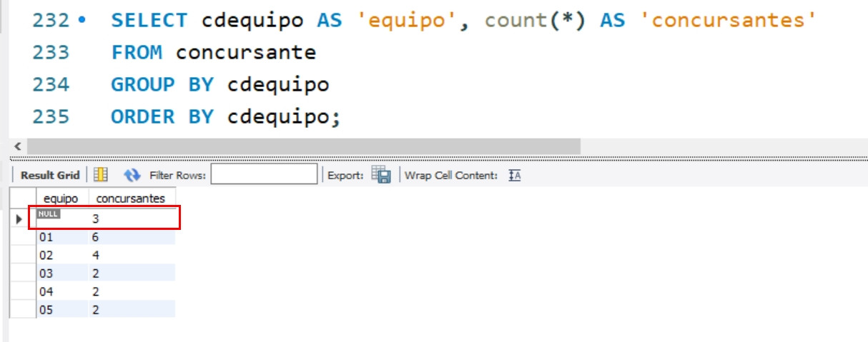This screenshot has width=868, height=342.
Task: Place cursor on GROUP BY keyword
Action: 162,84
